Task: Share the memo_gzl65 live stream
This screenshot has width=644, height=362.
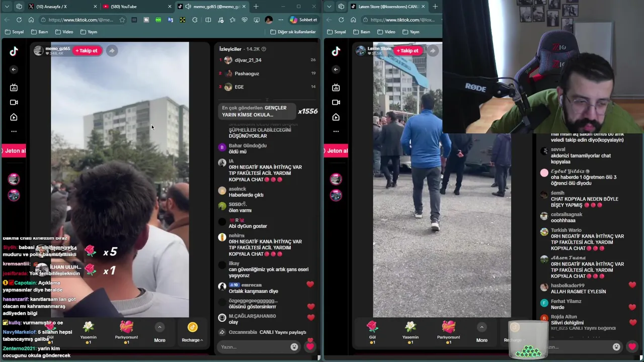Action: 112,50
